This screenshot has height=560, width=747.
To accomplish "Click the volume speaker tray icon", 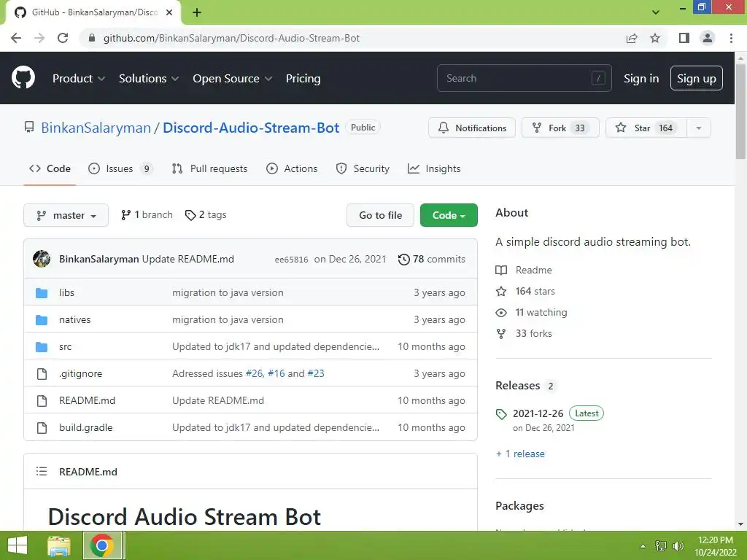I will tap(678, 545).
